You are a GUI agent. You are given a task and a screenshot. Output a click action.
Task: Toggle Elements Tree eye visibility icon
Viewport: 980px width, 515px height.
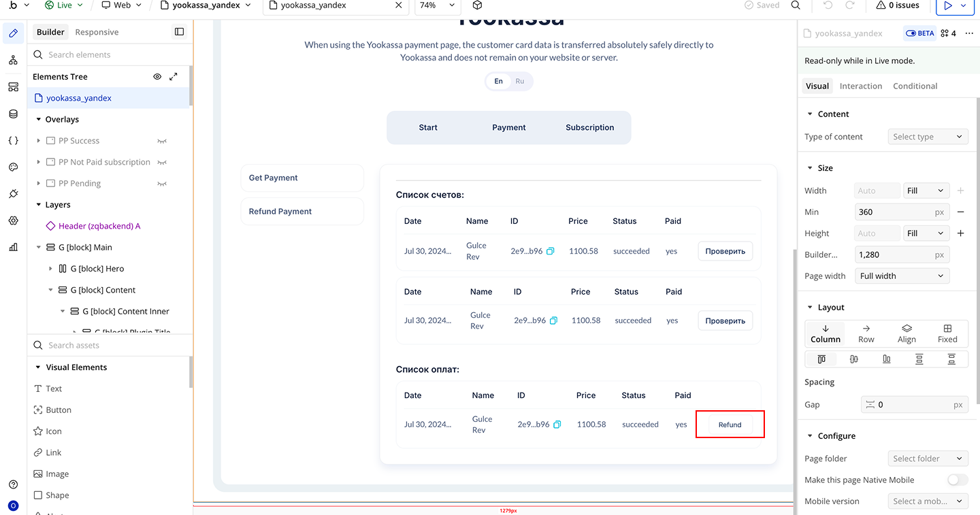point(157,77)
